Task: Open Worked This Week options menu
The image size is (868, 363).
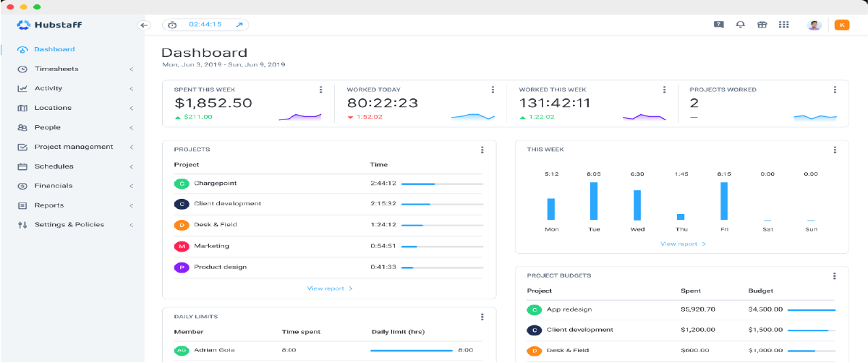Action: point(664,90)
